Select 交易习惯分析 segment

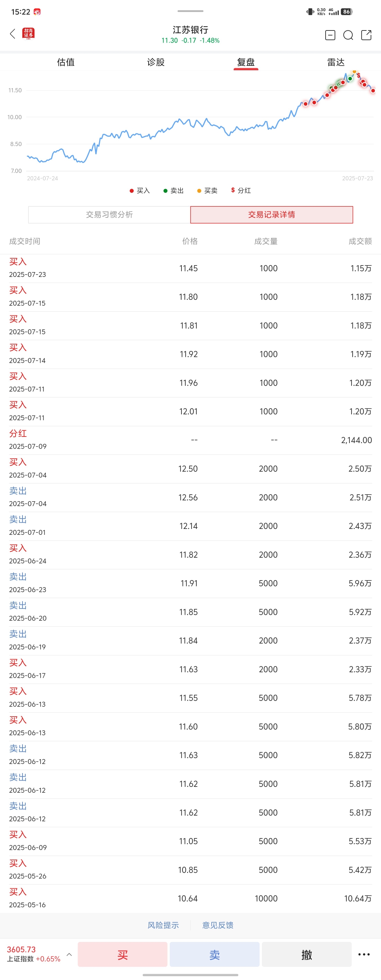coord(109,215)
